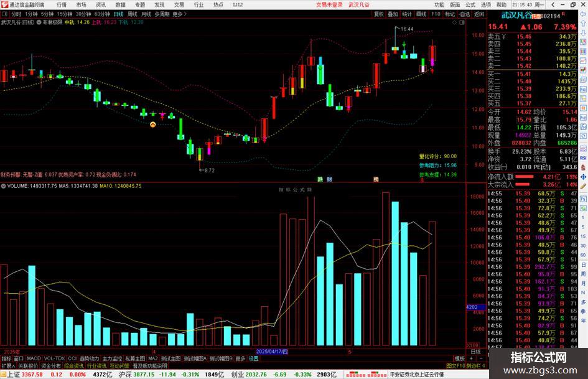Open the 模板 template menu
This screenshot has height=379, width=588.
tap(460, 358)
